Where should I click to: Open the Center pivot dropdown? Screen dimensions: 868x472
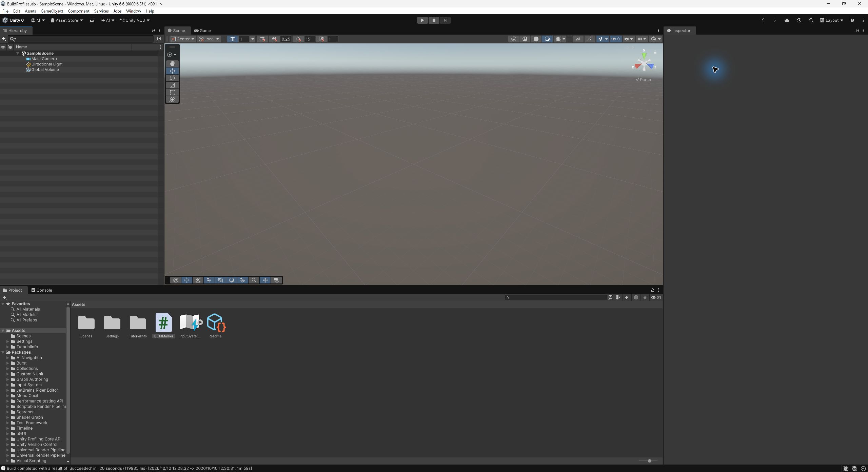[182, 39]
